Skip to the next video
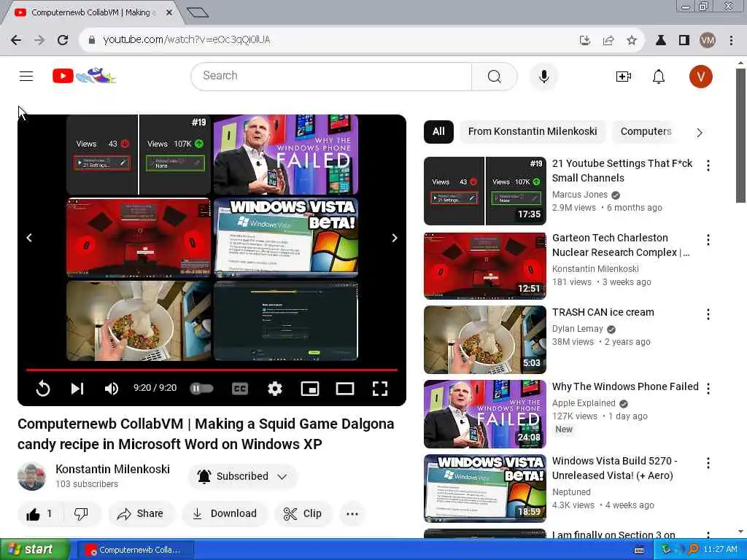Screen dimensions: 747x560 tap(77, 389)
